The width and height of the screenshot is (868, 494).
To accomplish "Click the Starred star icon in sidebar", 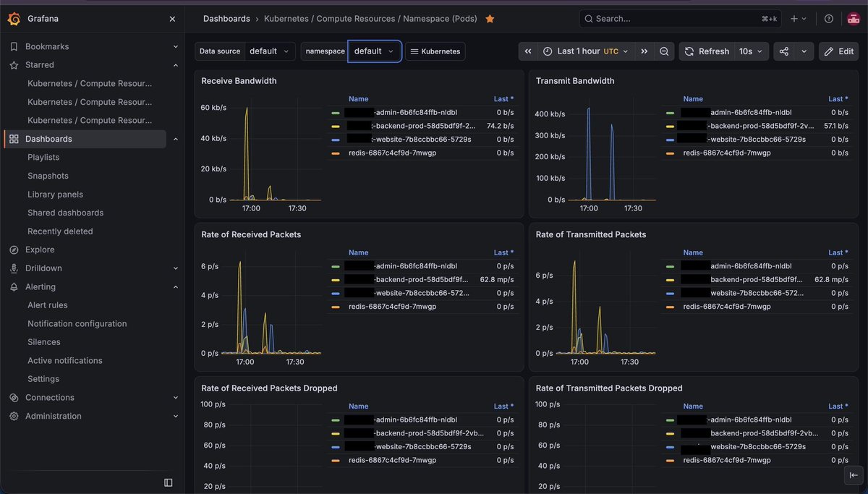I will coord(14,65).
